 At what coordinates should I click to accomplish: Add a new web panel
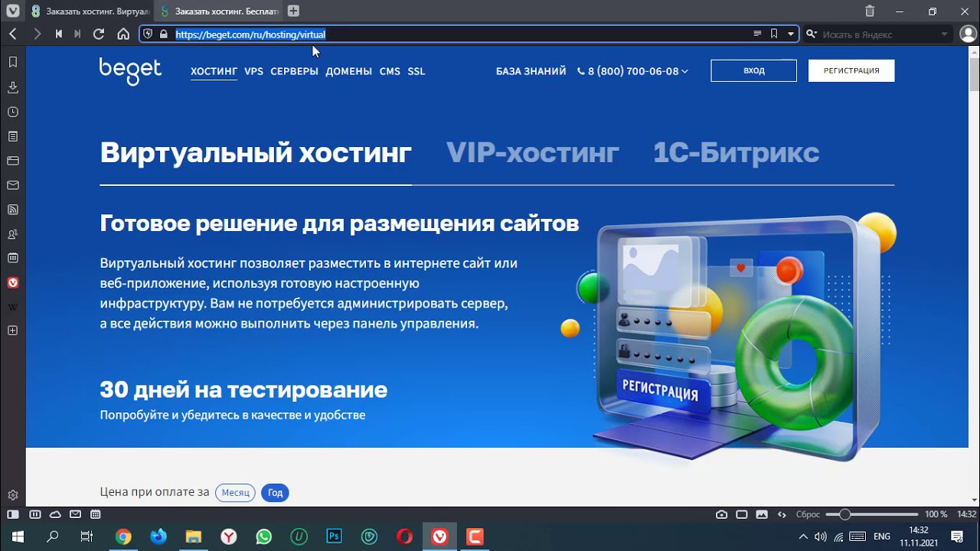(x=13, y=331)
